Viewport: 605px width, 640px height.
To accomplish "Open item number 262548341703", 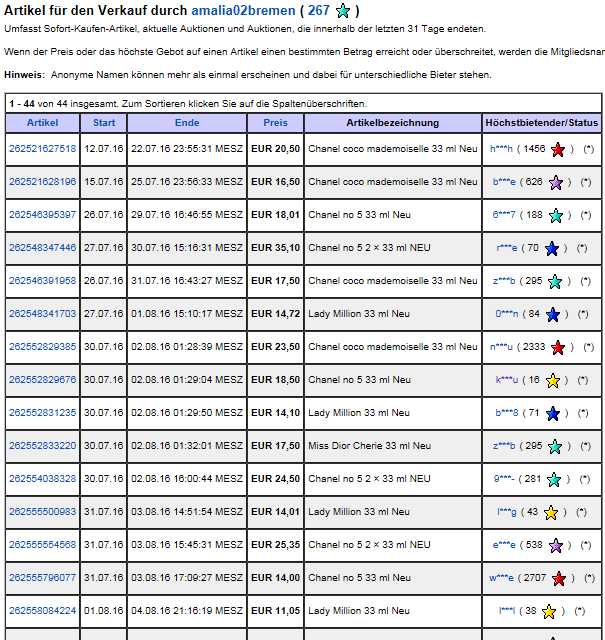I will (42, 314).
